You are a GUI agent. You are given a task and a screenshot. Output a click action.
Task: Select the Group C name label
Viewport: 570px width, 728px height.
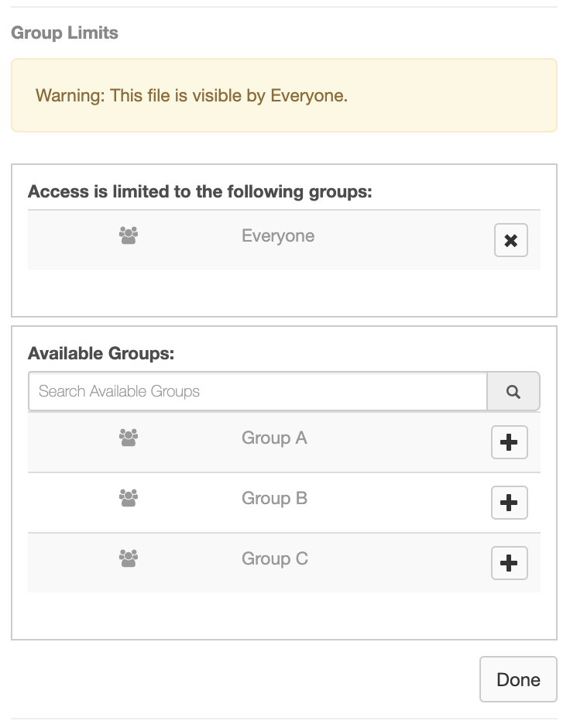click(274, 558)
